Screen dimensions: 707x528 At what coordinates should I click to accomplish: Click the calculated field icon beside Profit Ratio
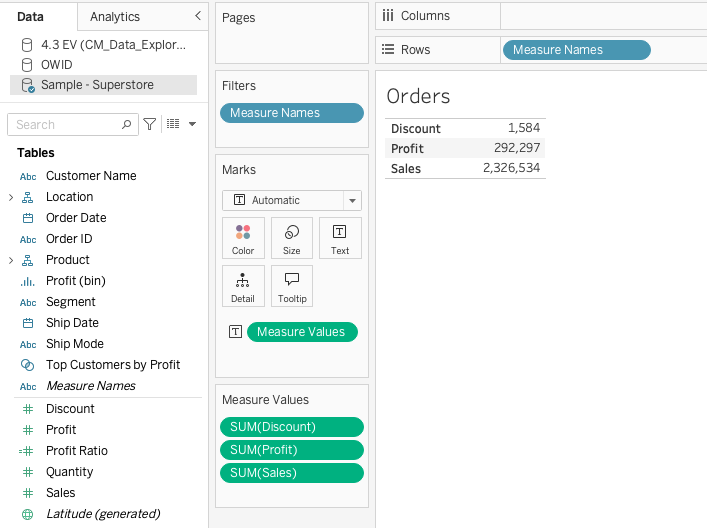(x=26, y=451)
